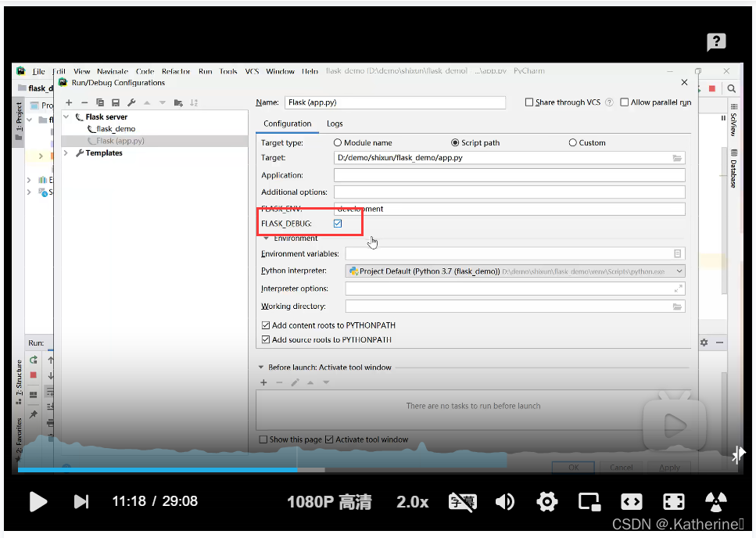Click rerun icon in Run panel
The height and width of the screenshot is (538, 756).
34,360
